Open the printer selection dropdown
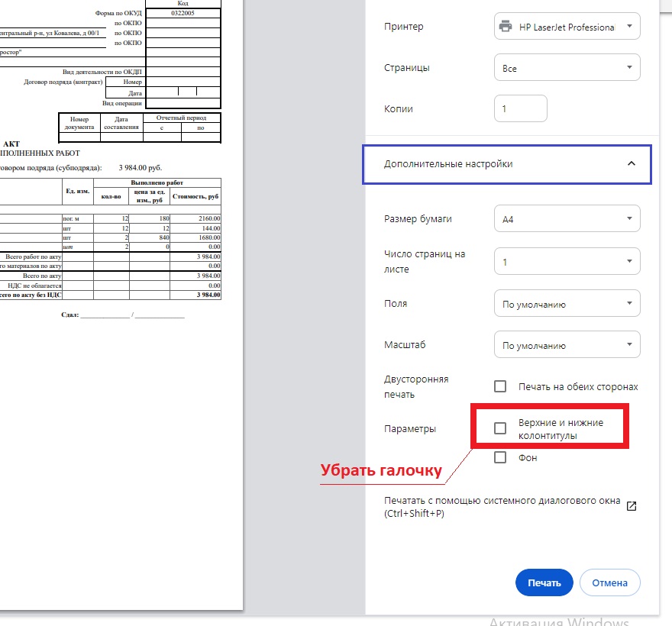 pyautogui.click(x=567, y=27)
